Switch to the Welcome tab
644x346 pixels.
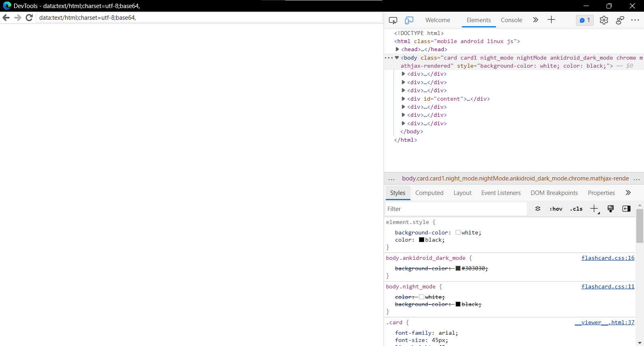click(x=438, y=20)
